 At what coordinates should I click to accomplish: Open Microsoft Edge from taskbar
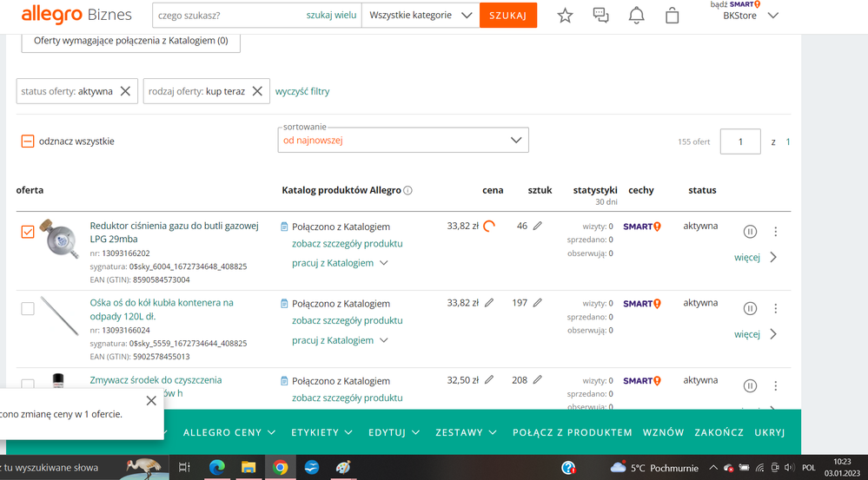coord(216,467)
